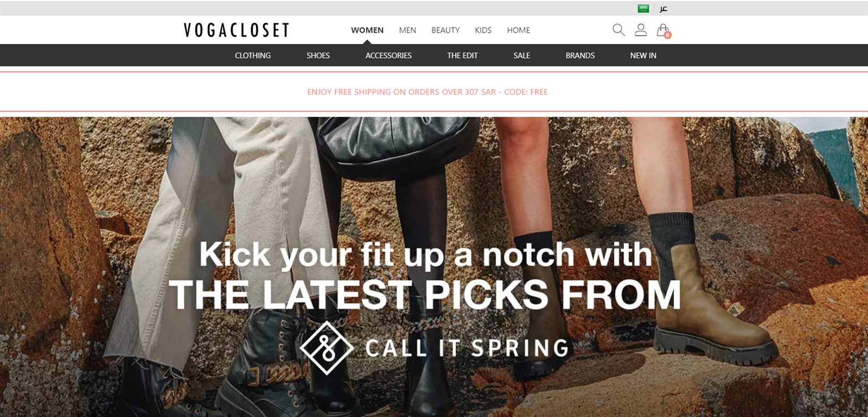The width and height of the screenshot is (868, 417).
Task: Click the Saudi Arabia flag icon
Action: coord(643,8)
